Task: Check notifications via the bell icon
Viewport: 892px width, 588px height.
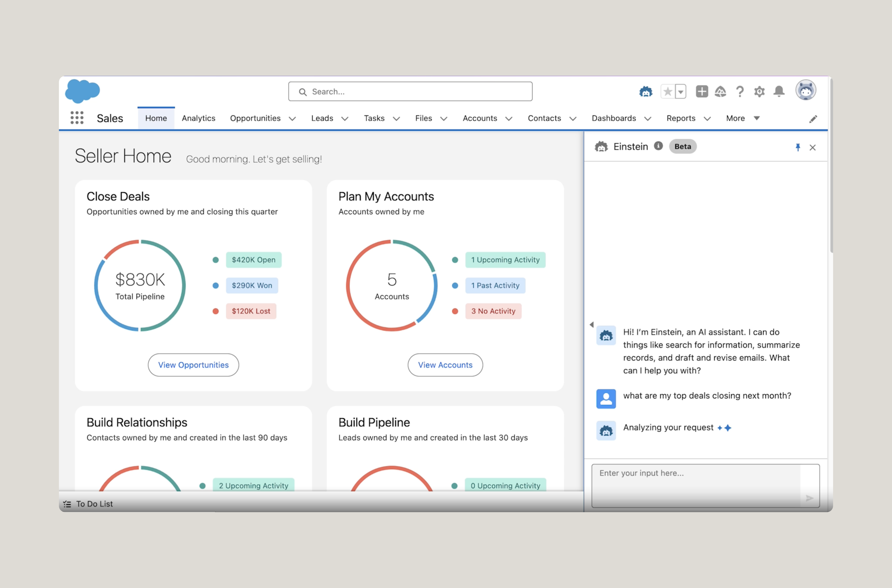Action: tap(779, 91)
